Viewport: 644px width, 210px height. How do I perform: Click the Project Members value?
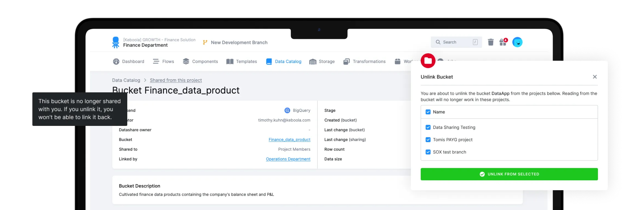tap(294, 149)
